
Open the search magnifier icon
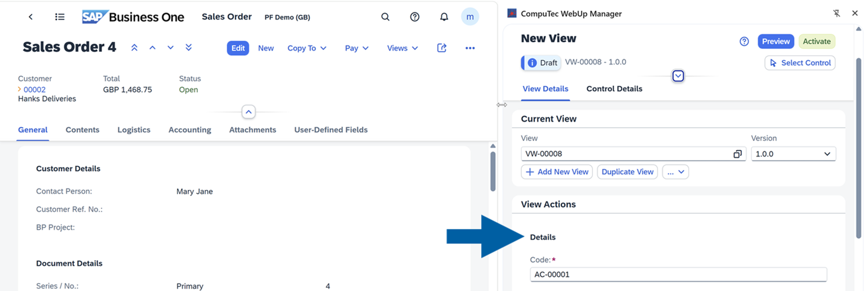[x=385, y=17]
